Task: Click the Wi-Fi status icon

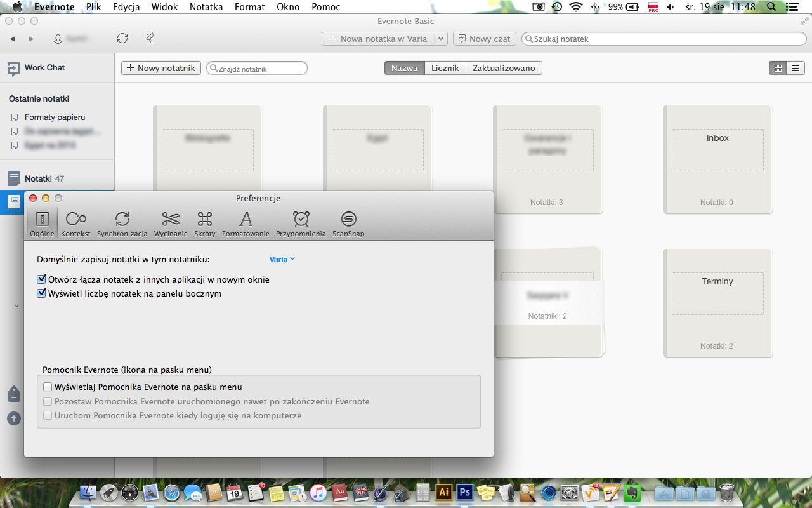Action: [x=575, y=7]
